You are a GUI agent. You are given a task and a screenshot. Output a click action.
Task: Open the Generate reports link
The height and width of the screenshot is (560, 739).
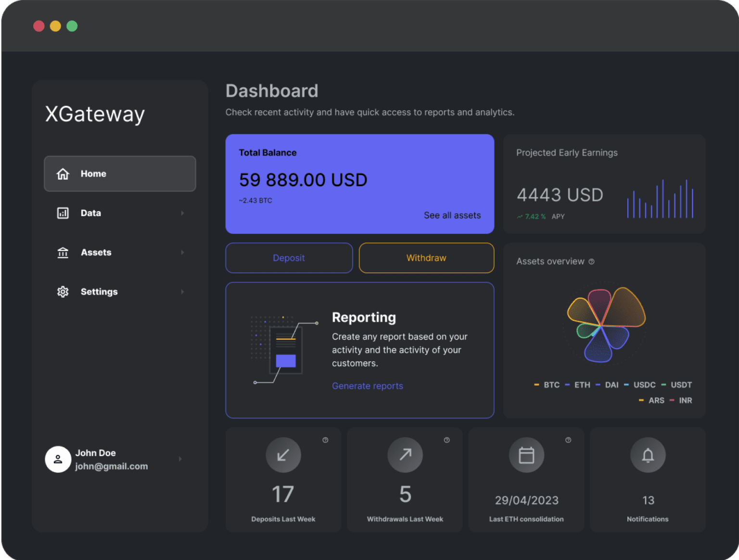click(368, 386)
